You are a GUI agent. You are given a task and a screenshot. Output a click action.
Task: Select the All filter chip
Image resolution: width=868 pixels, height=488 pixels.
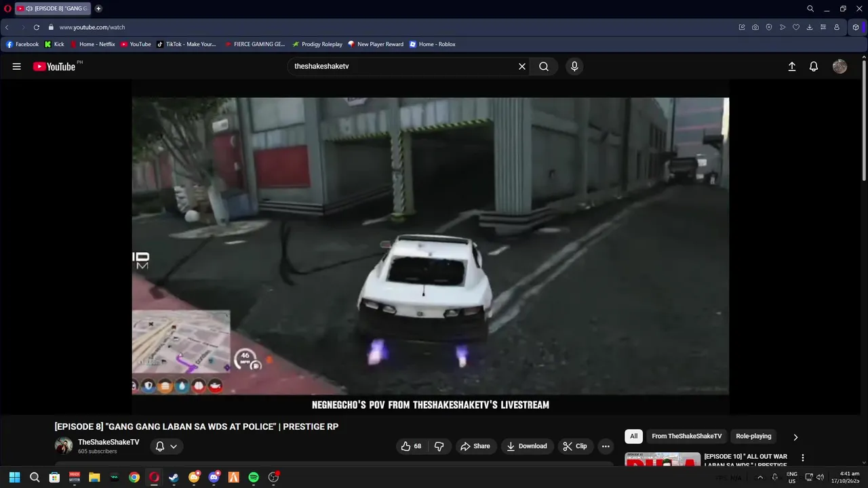[x=633, y=436]
